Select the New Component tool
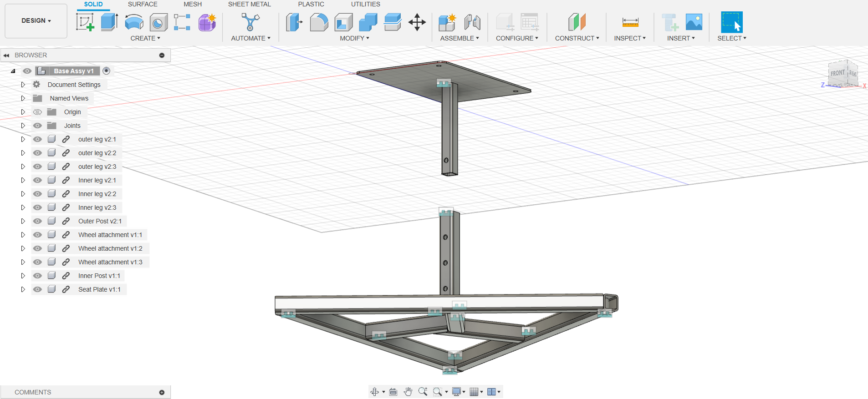Viewport: 868px width, 399px height. (x=447, y=22)
